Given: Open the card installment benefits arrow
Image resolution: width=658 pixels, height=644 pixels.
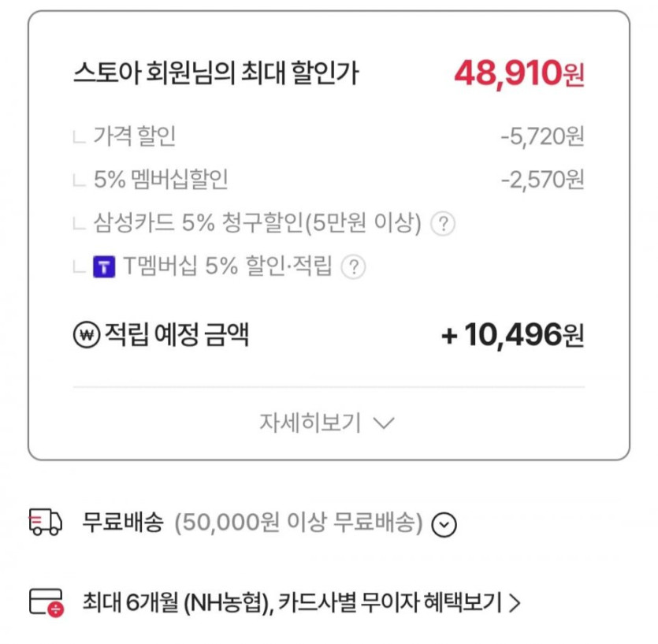Looking at the screenshot, I should pos(515,604).
